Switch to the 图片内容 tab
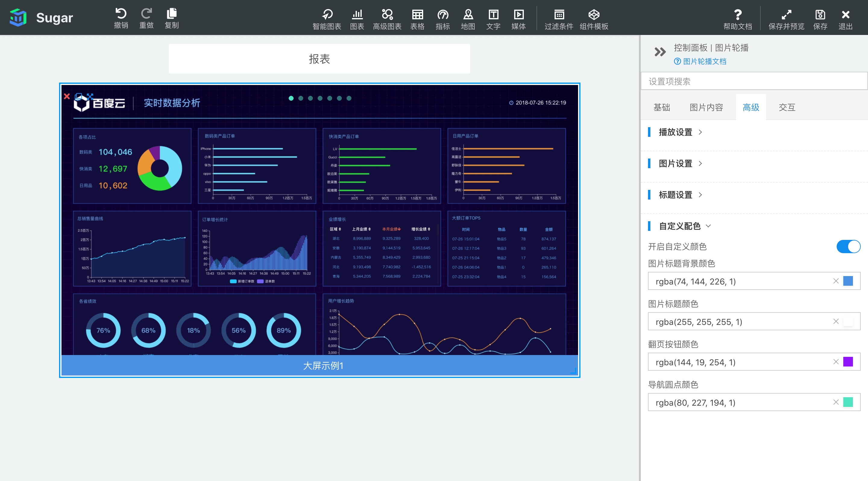The height and width of the screenshot is (481, 868). pos(706,108)
